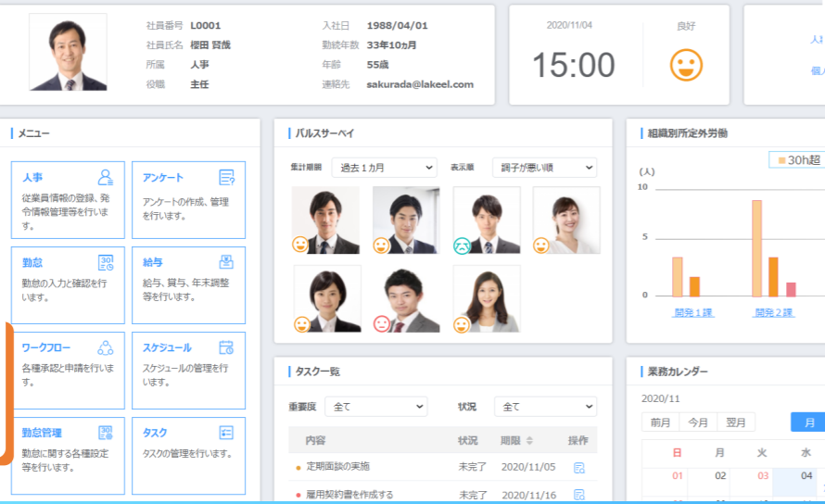Open the 開発１課 department link

point(693,312)
